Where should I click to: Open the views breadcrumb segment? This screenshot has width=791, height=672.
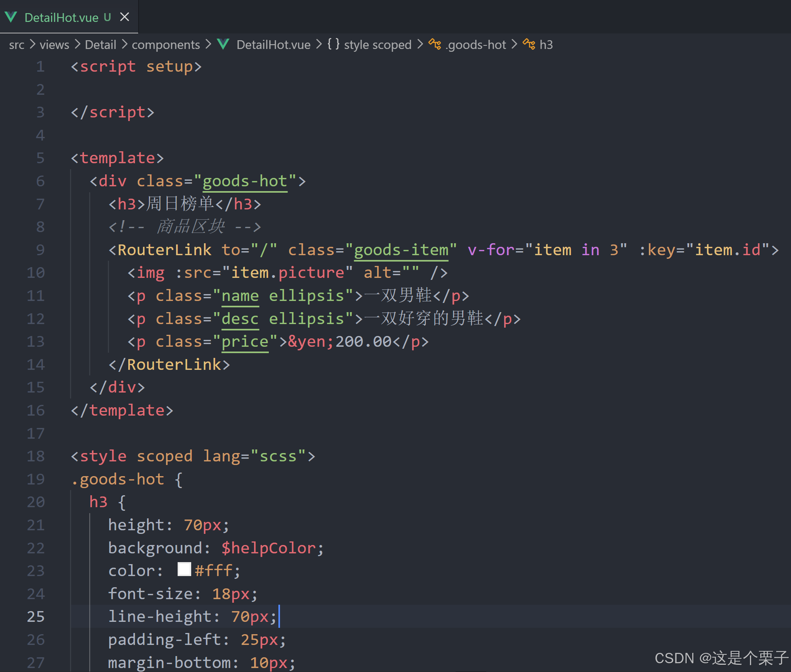click(54, 45)
